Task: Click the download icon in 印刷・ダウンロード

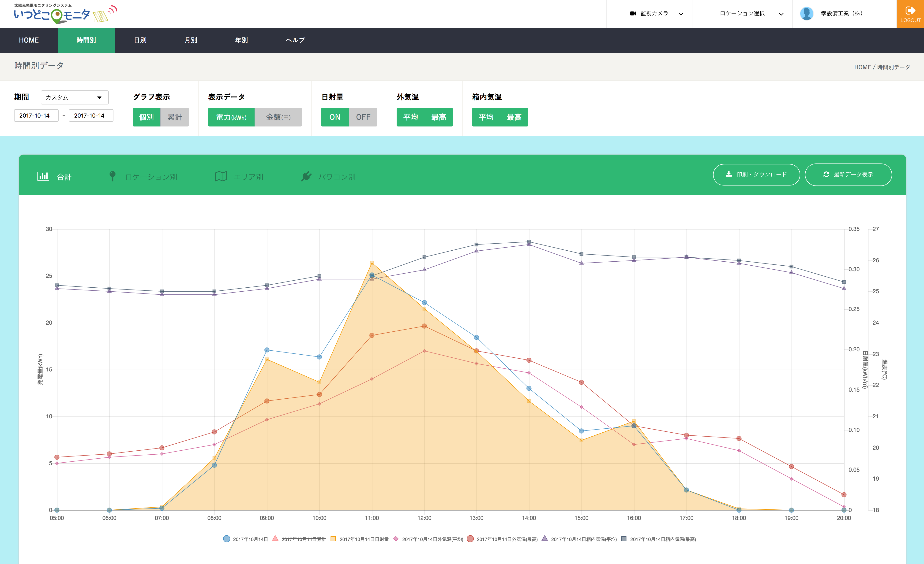Action: click(729, 174)
